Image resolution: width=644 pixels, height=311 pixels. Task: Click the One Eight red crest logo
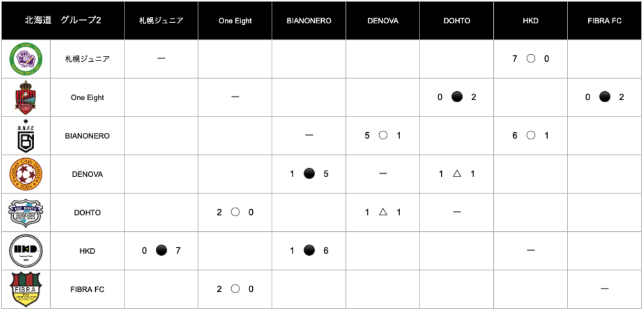click(x=26, y=98)
